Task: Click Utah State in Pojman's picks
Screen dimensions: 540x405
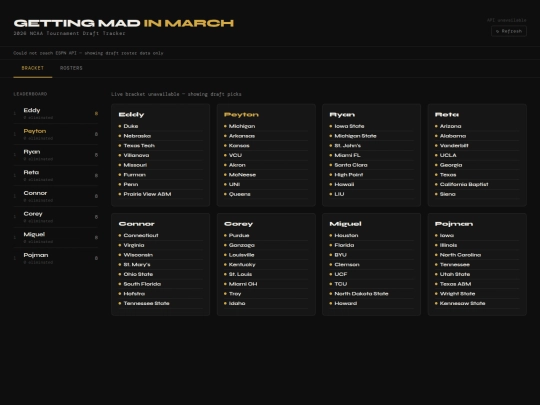Action: [x=455, y=274]
